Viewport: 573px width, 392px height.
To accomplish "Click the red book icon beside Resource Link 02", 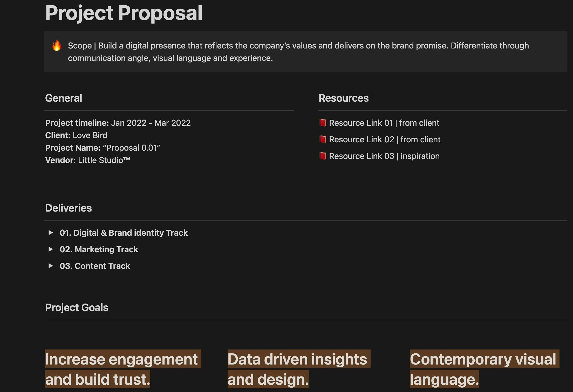I will 323,140.
